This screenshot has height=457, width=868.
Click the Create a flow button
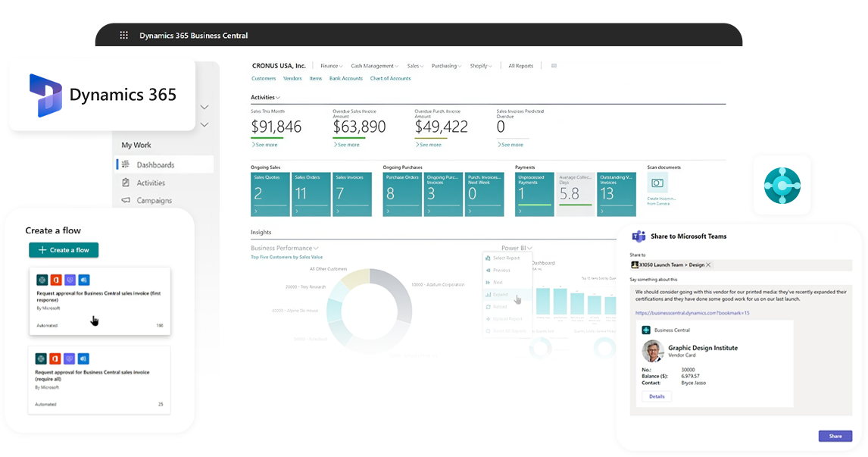click(64, 250)
